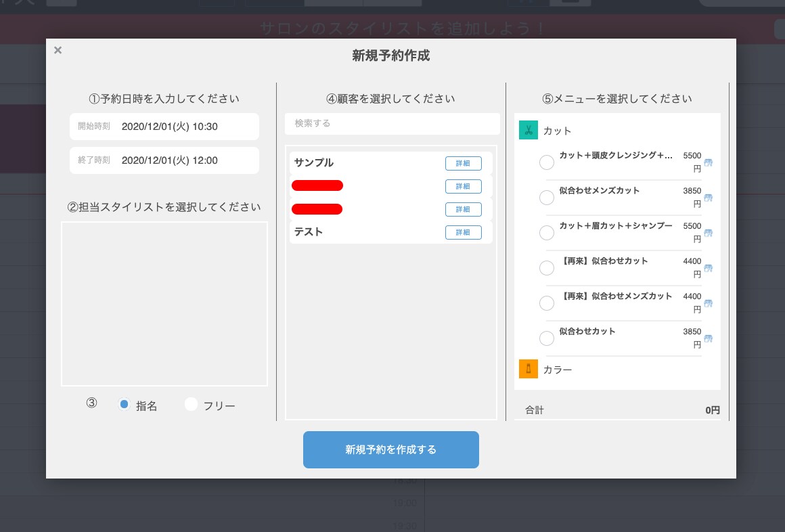The height and width of the screenshot is (532, 785).
Task: Select 【再来】似合わせカット radio
Action: 547,268
